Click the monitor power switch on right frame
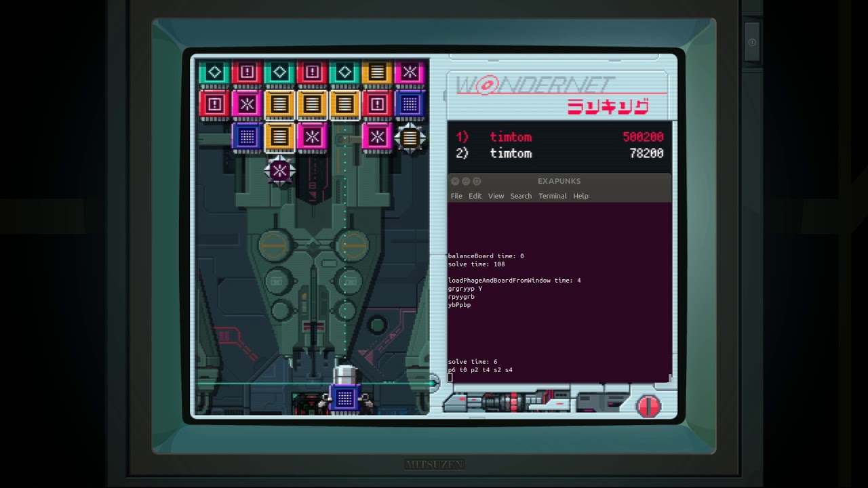 coord(751,42)
